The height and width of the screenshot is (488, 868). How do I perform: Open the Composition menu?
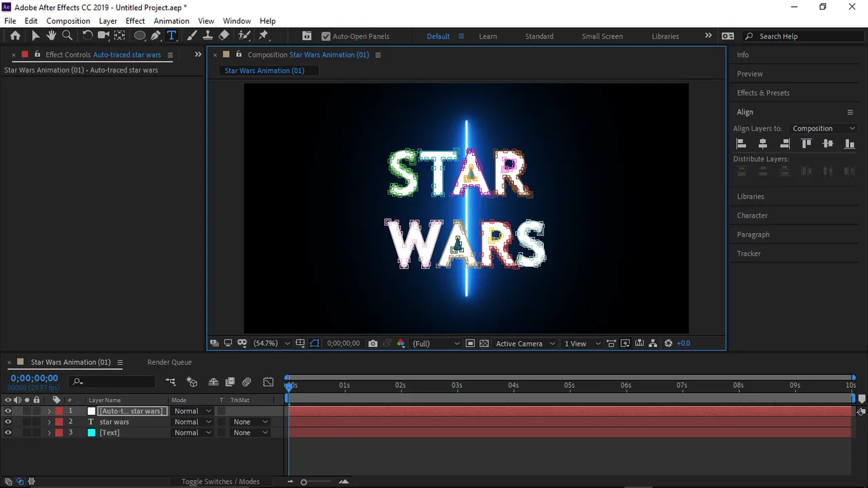pos(68,21)
